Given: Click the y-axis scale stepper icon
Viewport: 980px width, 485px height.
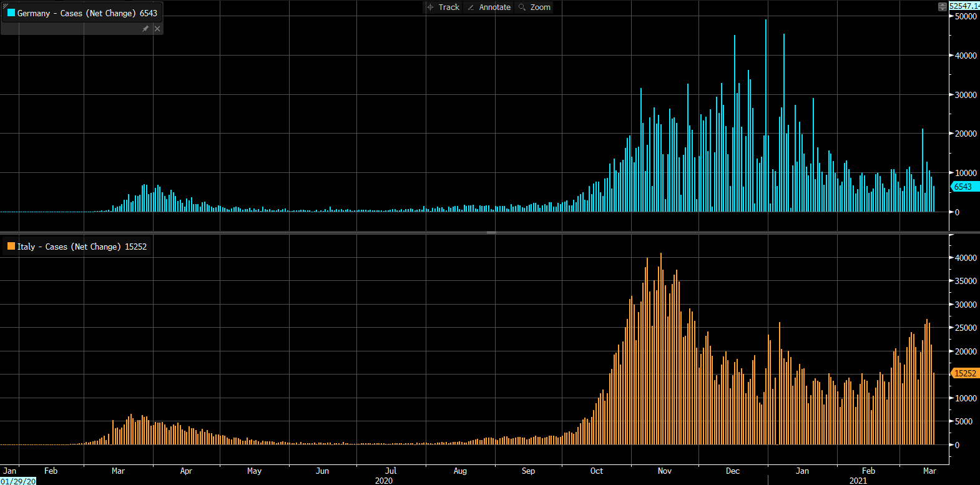Looking at the screenshot, I should click(x=942, y=6).
